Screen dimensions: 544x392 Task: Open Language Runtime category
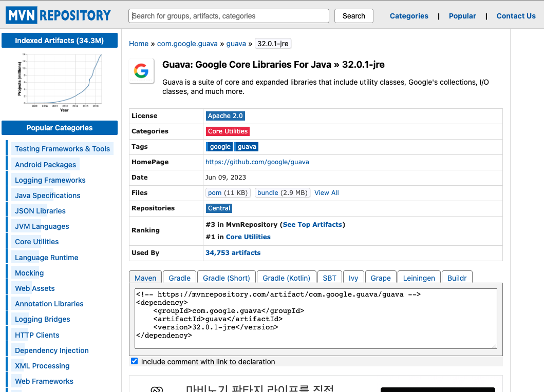pos(47,257)
